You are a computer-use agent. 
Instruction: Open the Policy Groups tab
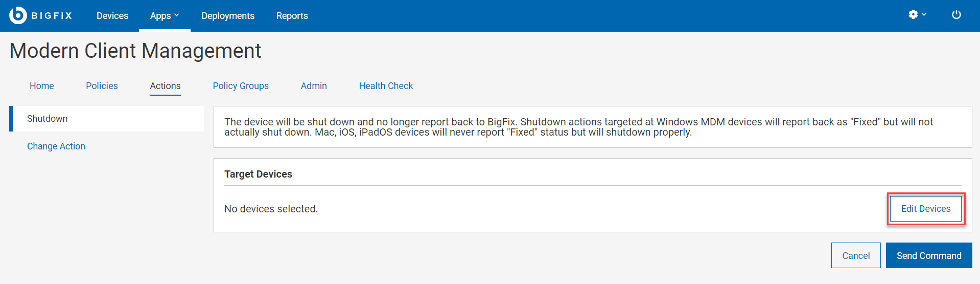click(x=241, y=86)
